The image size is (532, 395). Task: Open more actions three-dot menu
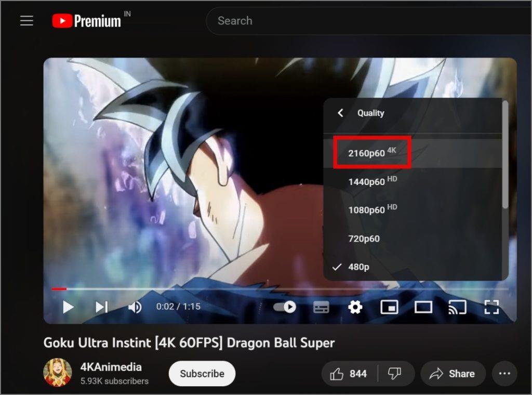click(504, 374)
